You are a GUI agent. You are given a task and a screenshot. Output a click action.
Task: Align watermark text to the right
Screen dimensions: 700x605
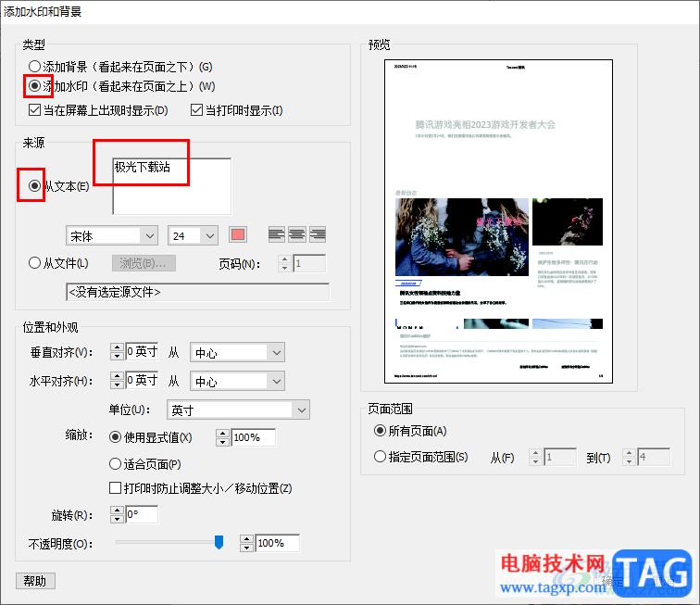pyautogui.click(x=318, y=234)
